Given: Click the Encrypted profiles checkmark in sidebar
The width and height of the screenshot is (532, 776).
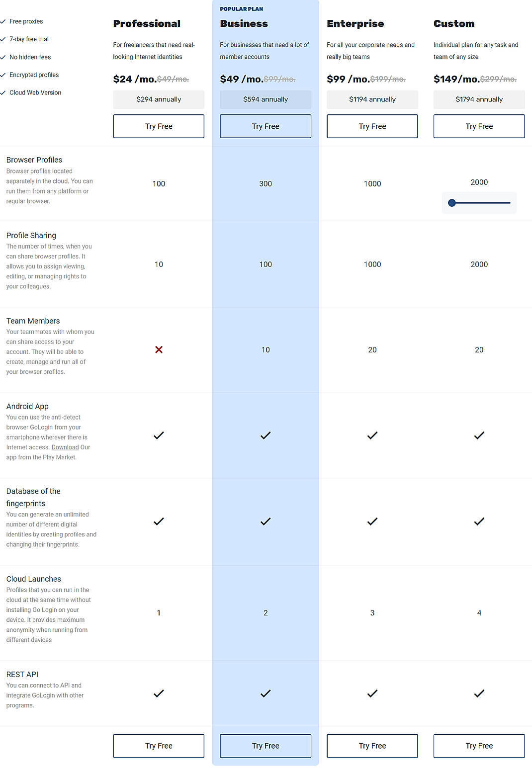Looking at the screenshot, I should tap(4, 75).
